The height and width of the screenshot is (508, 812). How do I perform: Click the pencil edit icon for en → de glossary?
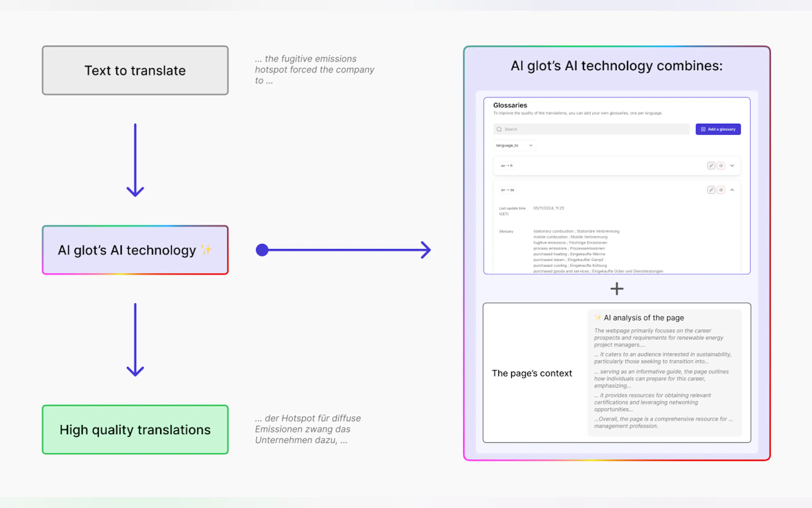[711, 190]
